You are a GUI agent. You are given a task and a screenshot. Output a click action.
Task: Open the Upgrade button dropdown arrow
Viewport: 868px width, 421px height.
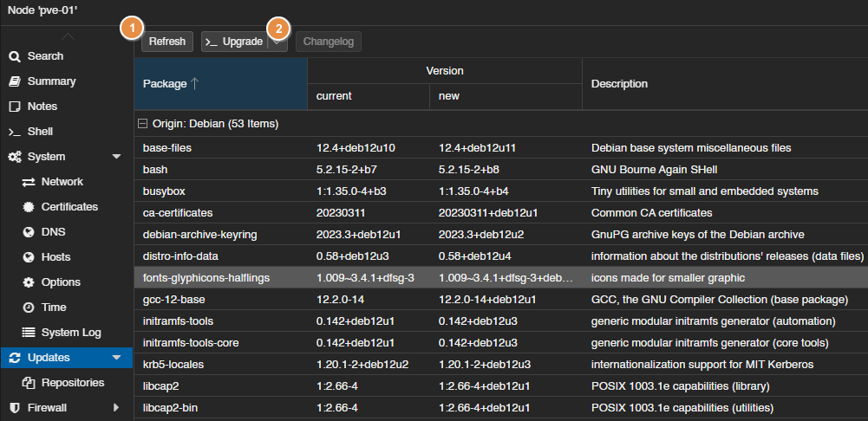point(278,42)
